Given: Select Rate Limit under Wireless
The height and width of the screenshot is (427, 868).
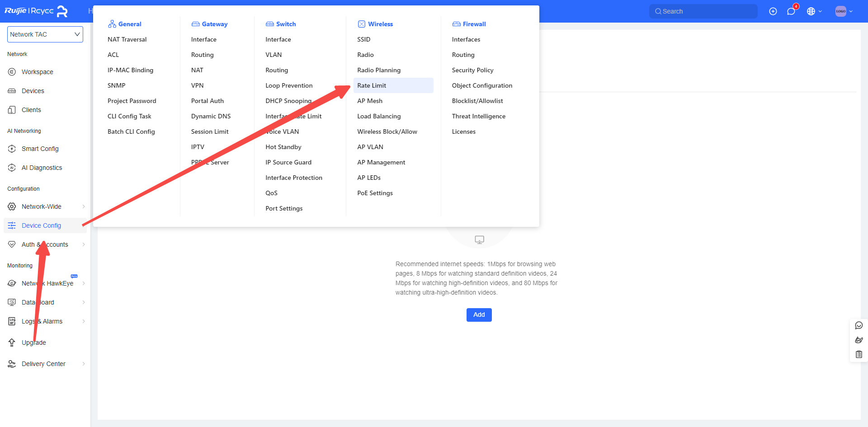Looking at the screenshot, I should pyautogui.click(x=372, y=85).
